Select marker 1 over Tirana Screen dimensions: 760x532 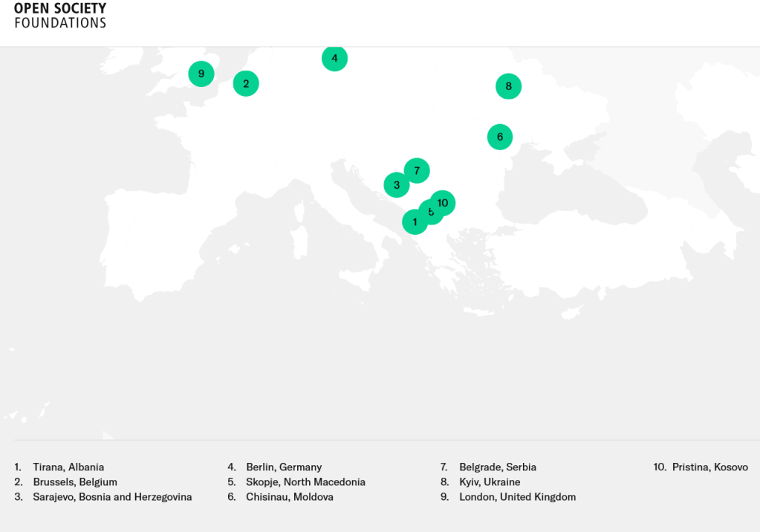click(414, 222)
